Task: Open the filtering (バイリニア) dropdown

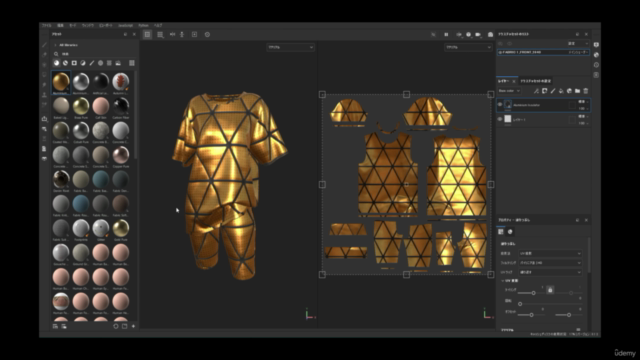Action: (x=550, y=263)
